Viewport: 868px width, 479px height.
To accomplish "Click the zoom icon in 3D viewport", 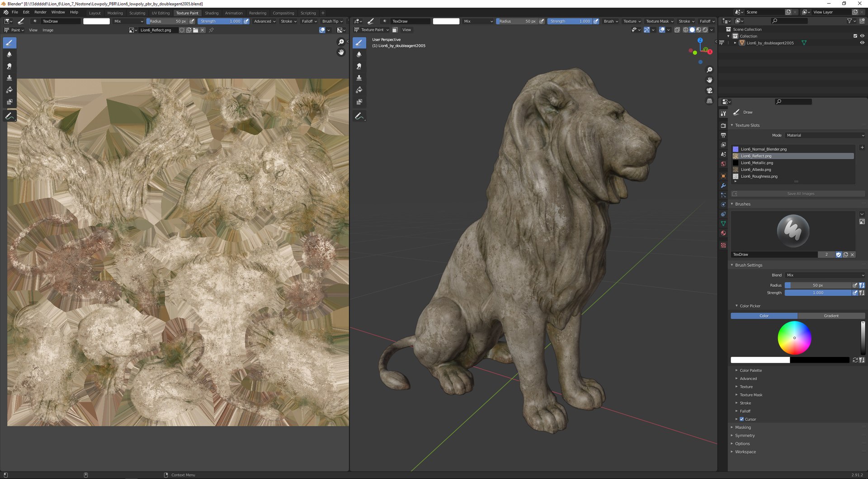I will pos(709,70).
